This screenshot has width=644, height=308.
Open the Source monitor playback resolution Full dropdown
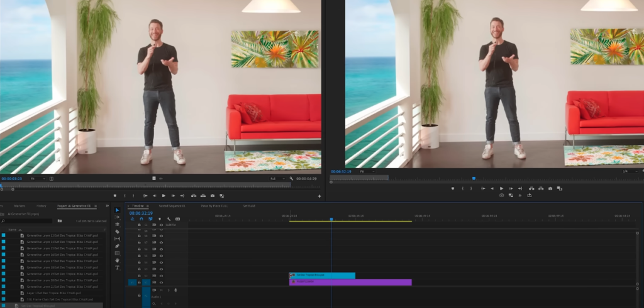[275, 178]
